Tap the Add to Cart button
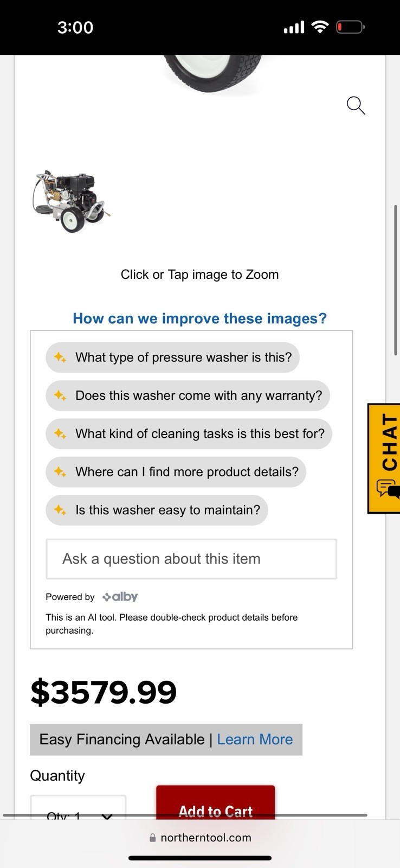The width and height of the screenshot is (400, 868). [x=216, y=803]
